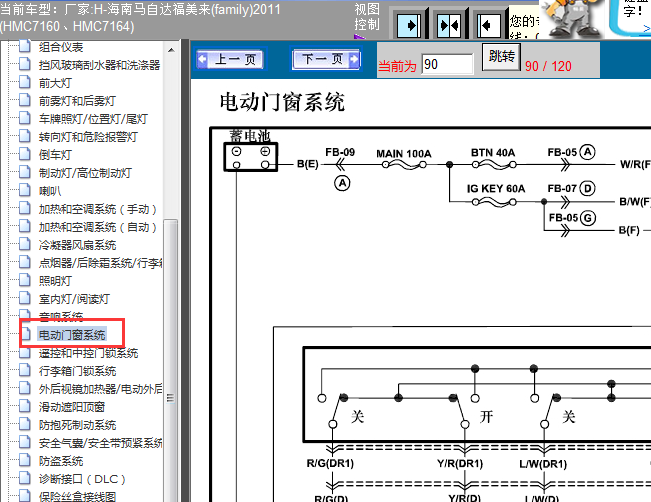Click the BTN 40A fuse label
Screen dimensions: 651x502
[493, 153]
